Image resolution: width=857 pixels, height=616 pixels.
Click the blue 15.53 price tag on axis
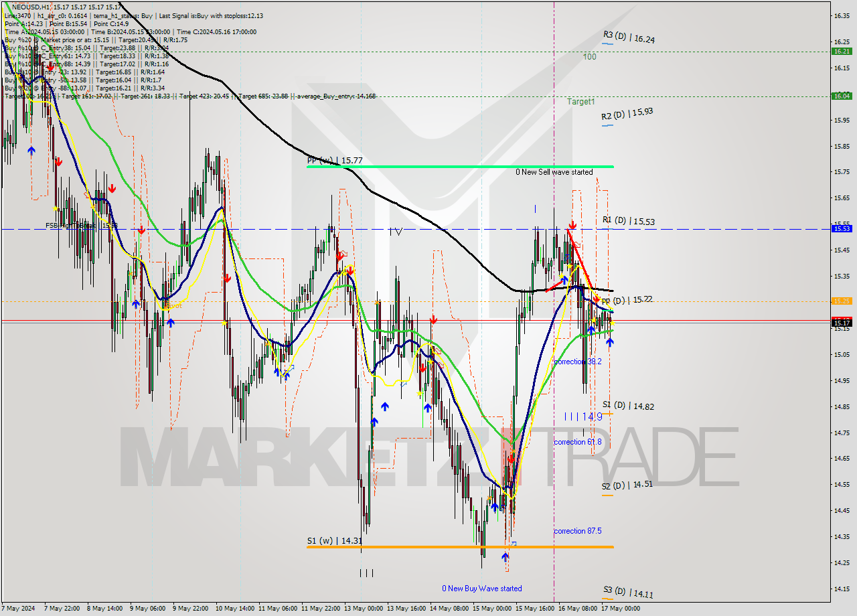click(842, 228)
